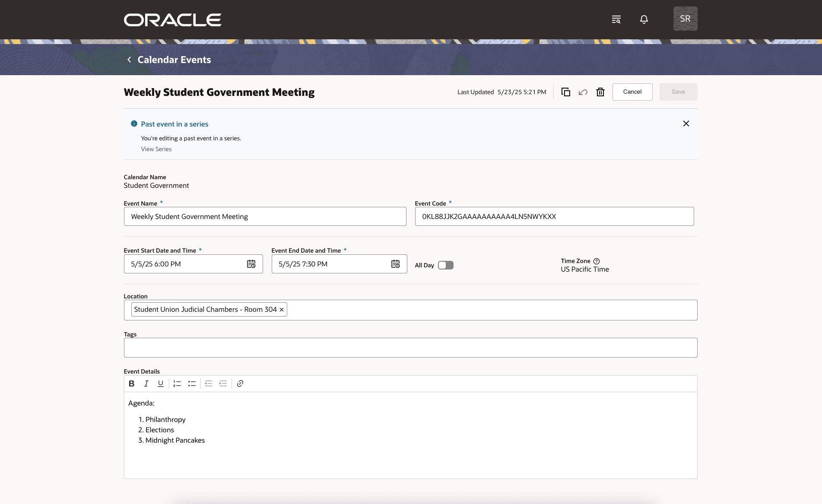Open the SR user profile avatar
This screenshot has width=822, height=504.
pyautogui.click(x=685, y=19)
